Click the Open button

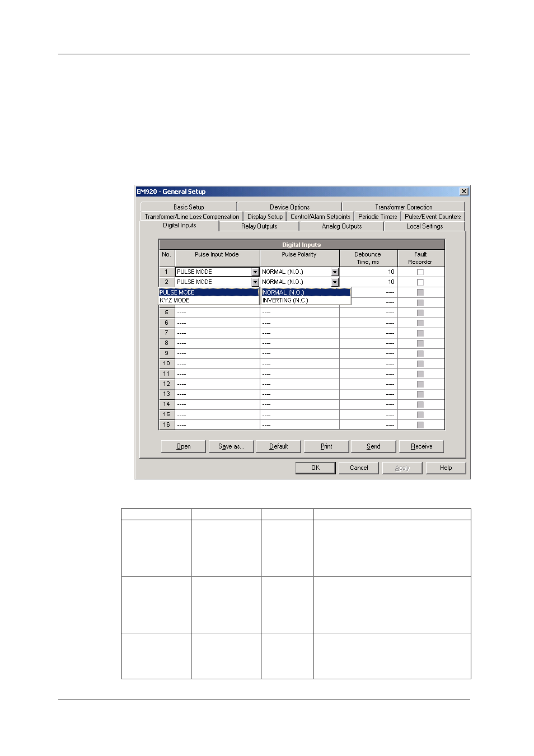click(x=184, y=446)
